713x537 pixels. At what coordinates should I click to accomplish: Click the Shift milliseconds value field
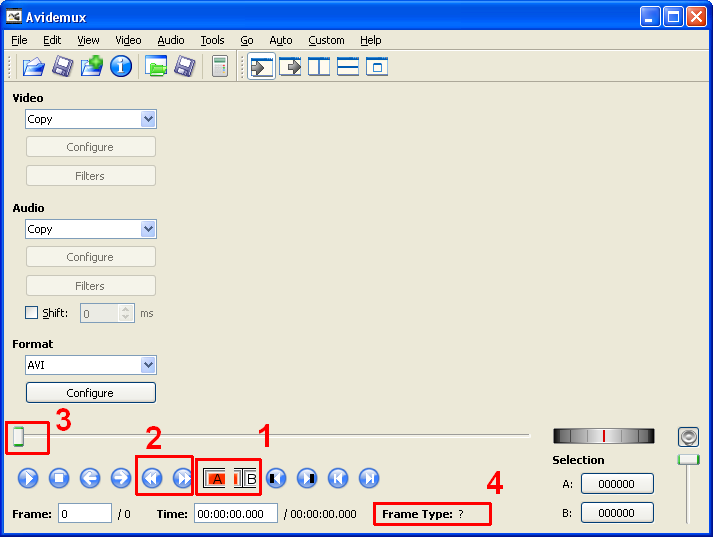(100, 313)
